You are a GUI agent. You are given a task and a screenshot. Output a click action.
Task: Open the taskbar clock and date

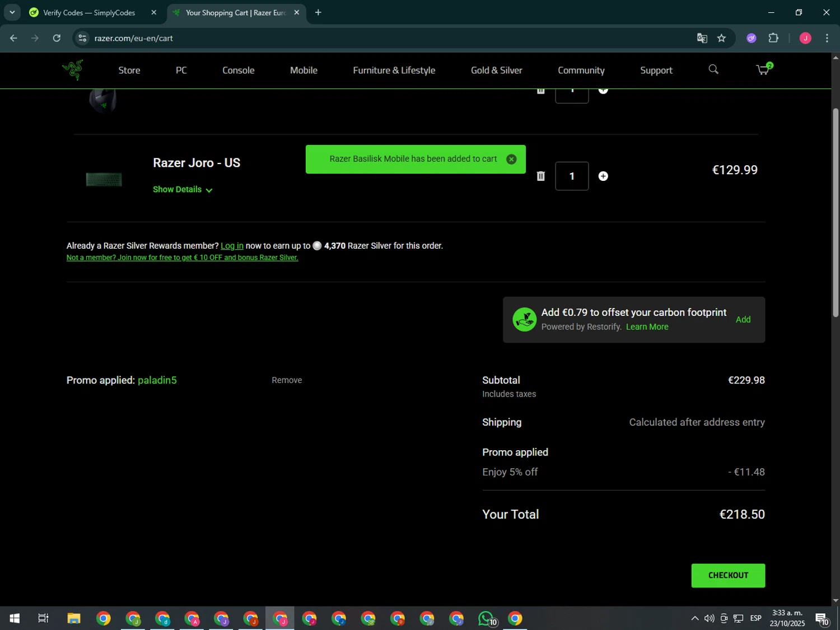pyautogui.click(x=787, y=618)
